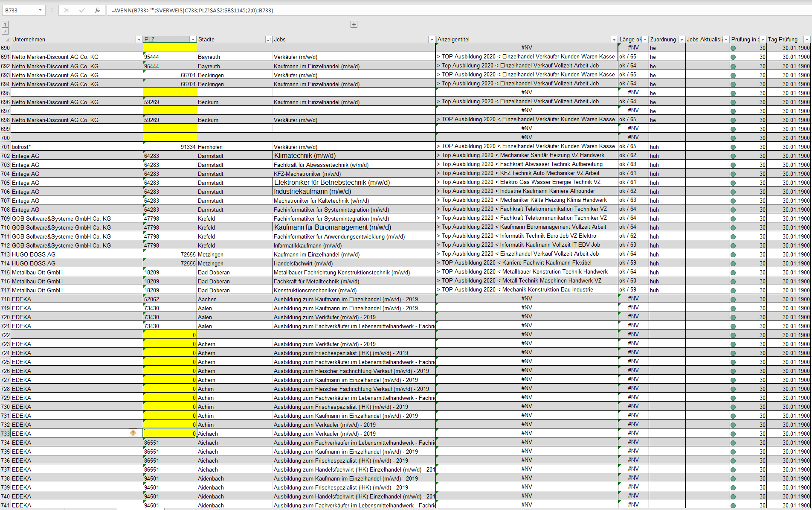Select the Metallbau Ott GmbH cell in row 715

(x=77, y=272)
